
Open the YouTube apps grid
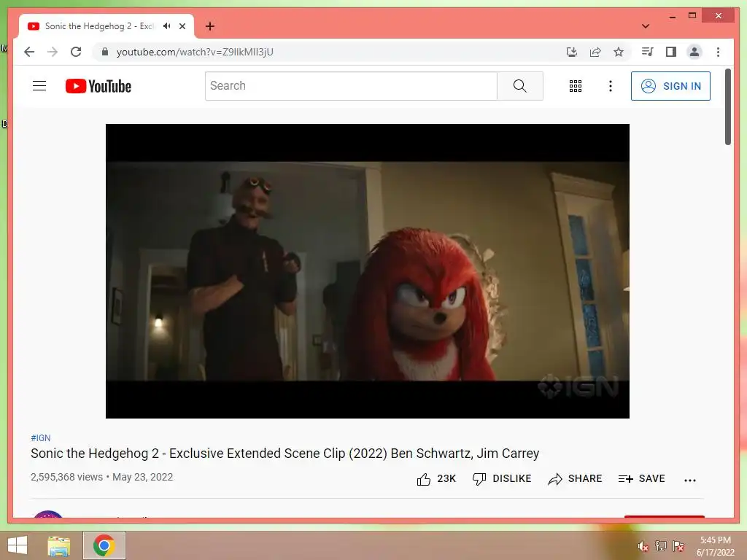click(x=575, y=86)
